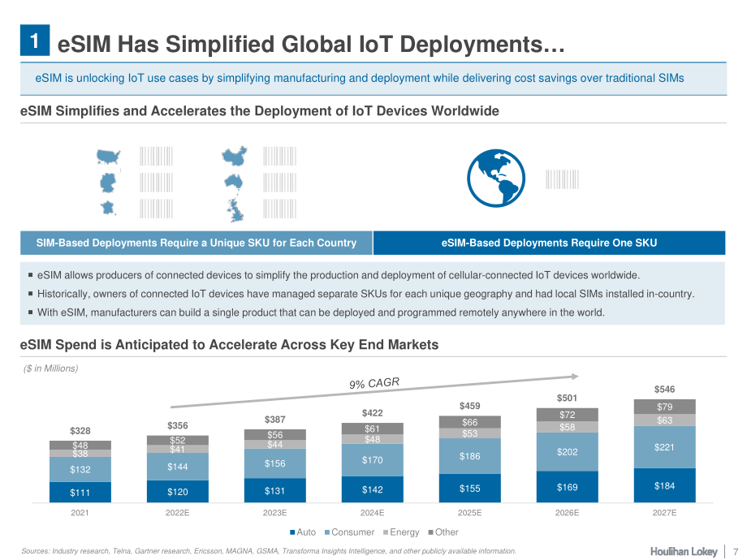Click the 'eSIM is unlocking IoT use cases' subtitle

[x=360, y=78]
